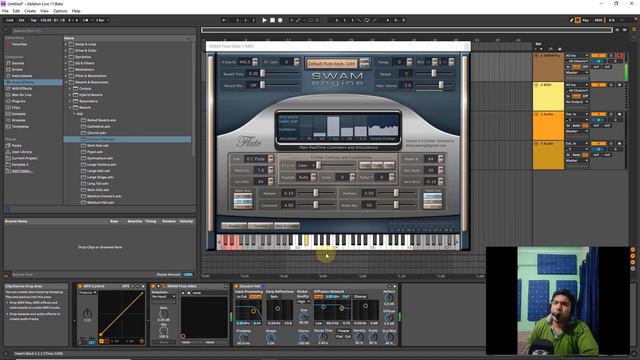Expand the Delay & Loop folder
Image resolution: width=640 pixels, height=360 pixels.
pyautogui.click(x=66, y=44)
